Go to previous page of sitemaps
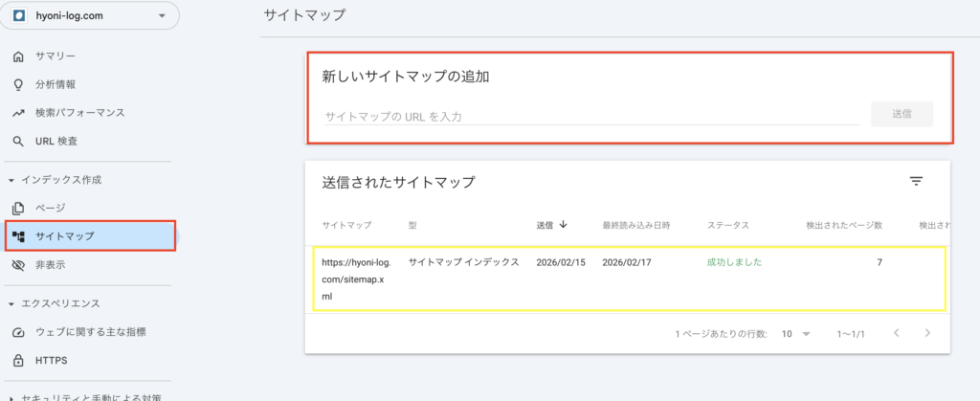The height and width of the screenshot is (401, 980). pyautogui.click(x=896, y=333)
